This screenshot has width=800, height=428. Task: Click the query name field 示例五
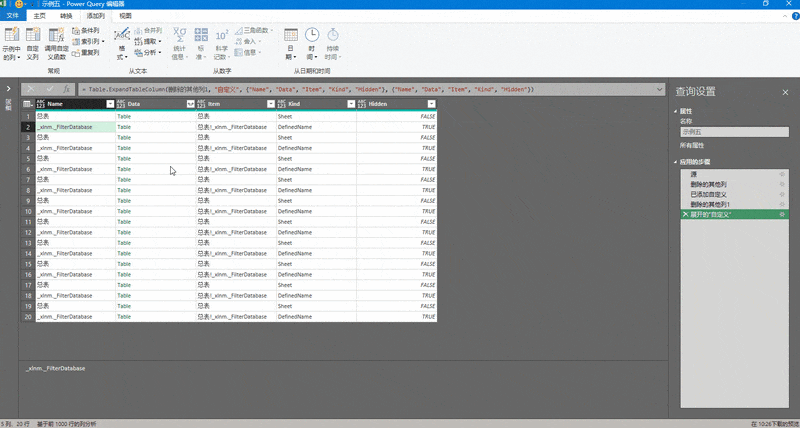(733, 131)
